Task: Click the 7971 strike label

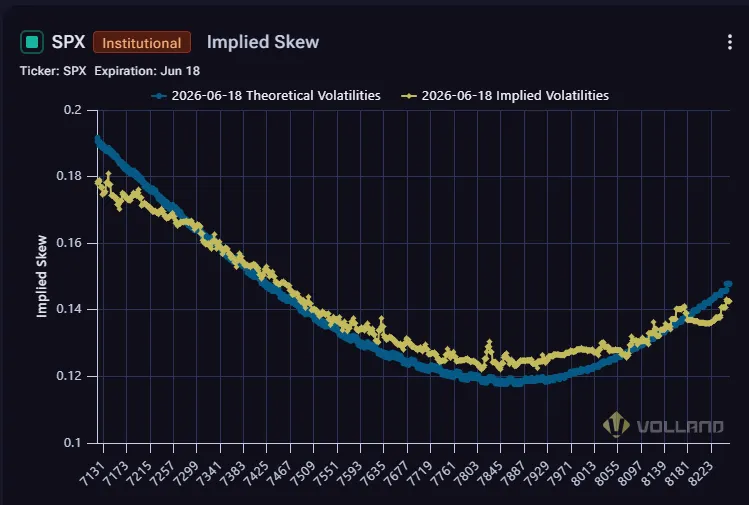Action: pos(560,473)
